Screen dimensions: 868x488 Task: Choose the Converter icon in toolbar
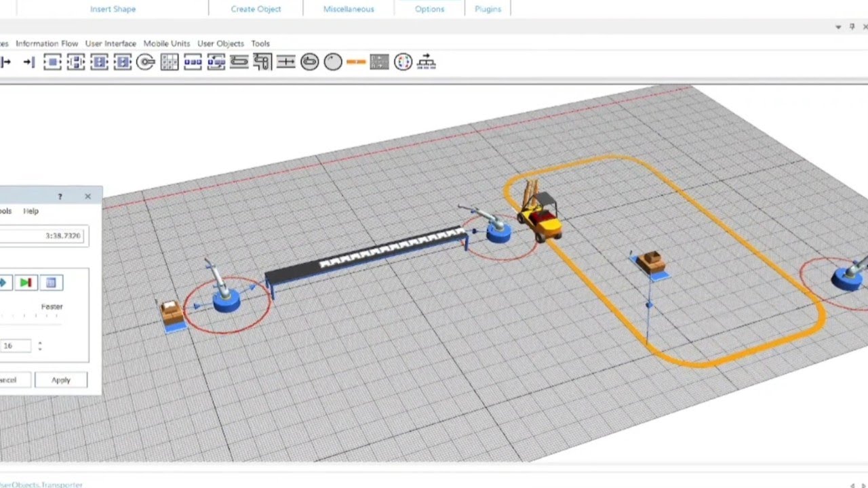(x=286, y=62)
